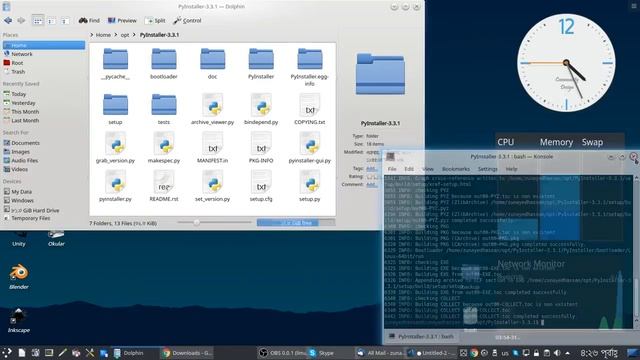The image size is (640, 360).
Task: Select the PyInstaller.egg-info folder
Action: click(x=309, y=66)
